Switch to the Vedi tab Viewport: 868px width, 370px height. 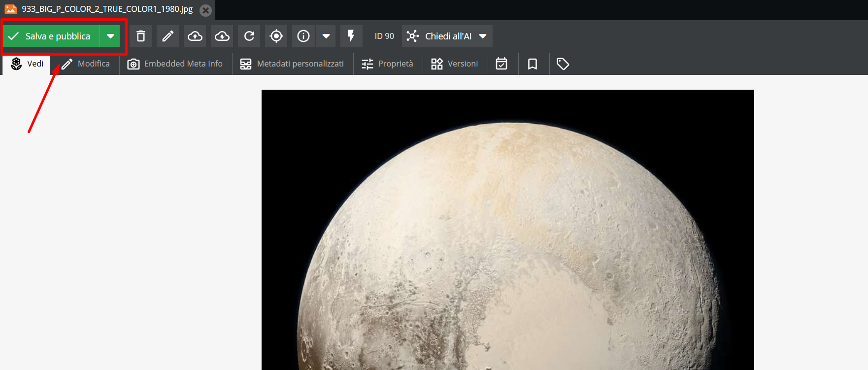pyautogui.click(x=27, y=64)
